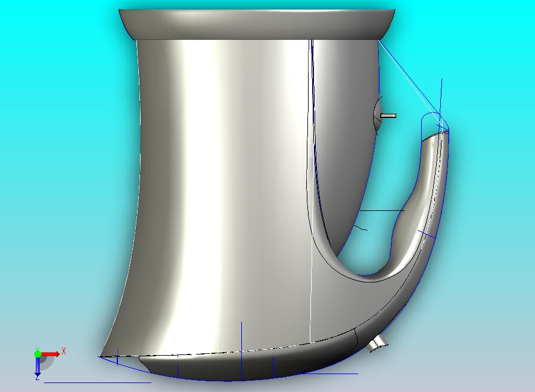
Task: Select the small flat pin beside the mug body
Action: (x=388, y=116)
